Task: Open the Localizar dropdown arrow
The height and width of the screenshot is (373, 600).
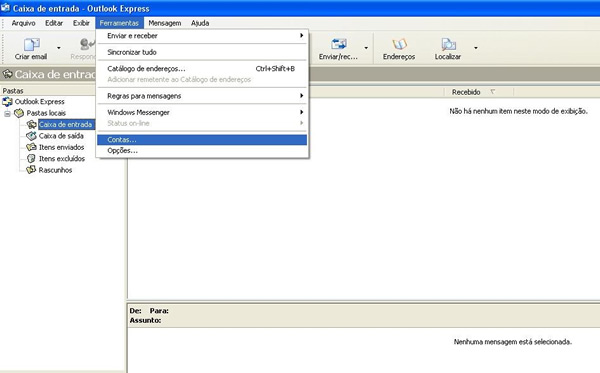Action: click(x=476, y=48)
